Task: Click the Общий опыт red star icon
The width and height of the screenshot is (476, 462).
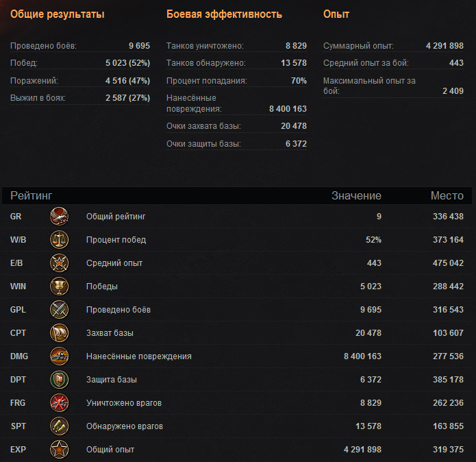Action: [x=60, y=450]
